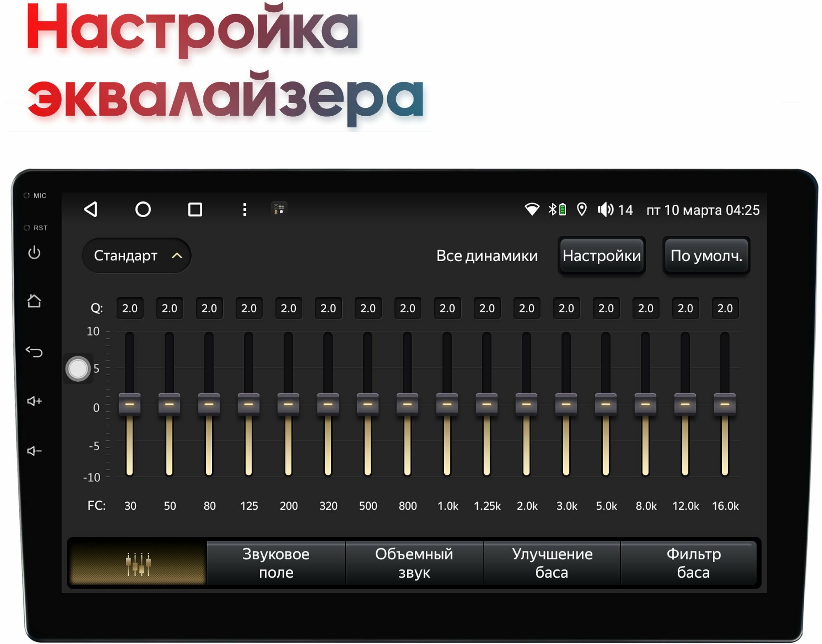
Task: Tap the side panel house home icon
Action: 34,301
